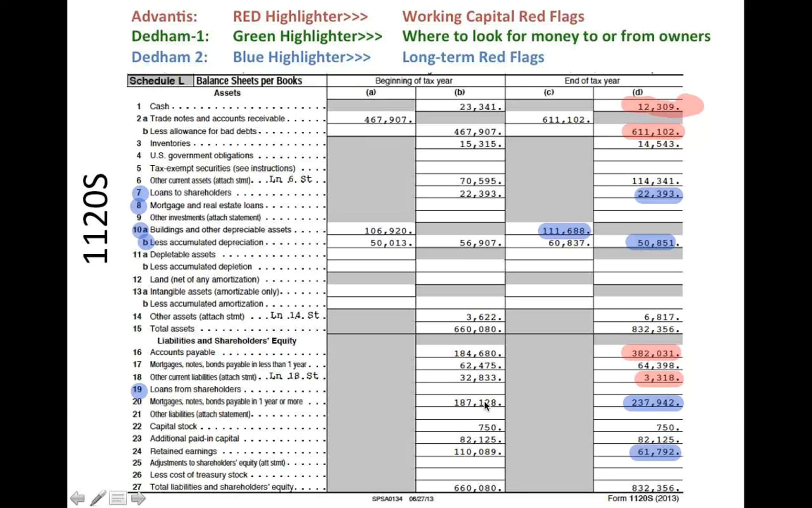The image size is (812, 508).
Task: Click blue-highlighted value 237,942
Action: [x=654, y=403]
